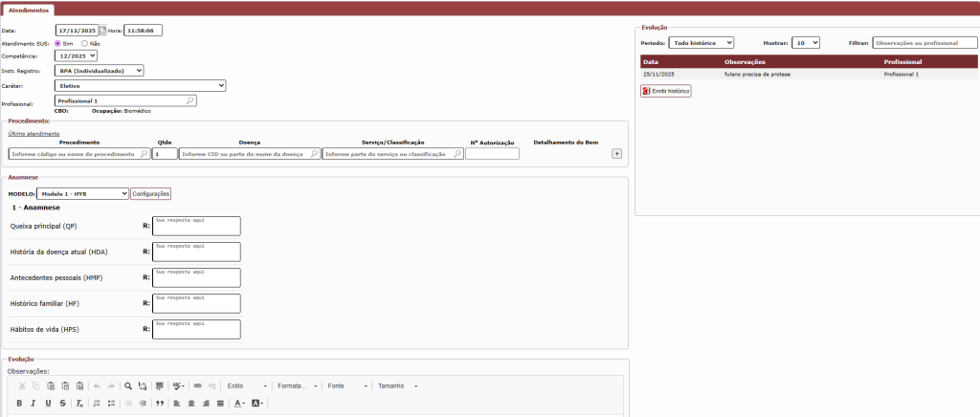
Task: Apply italic formatting in the editor
Action: pos(33,404)
